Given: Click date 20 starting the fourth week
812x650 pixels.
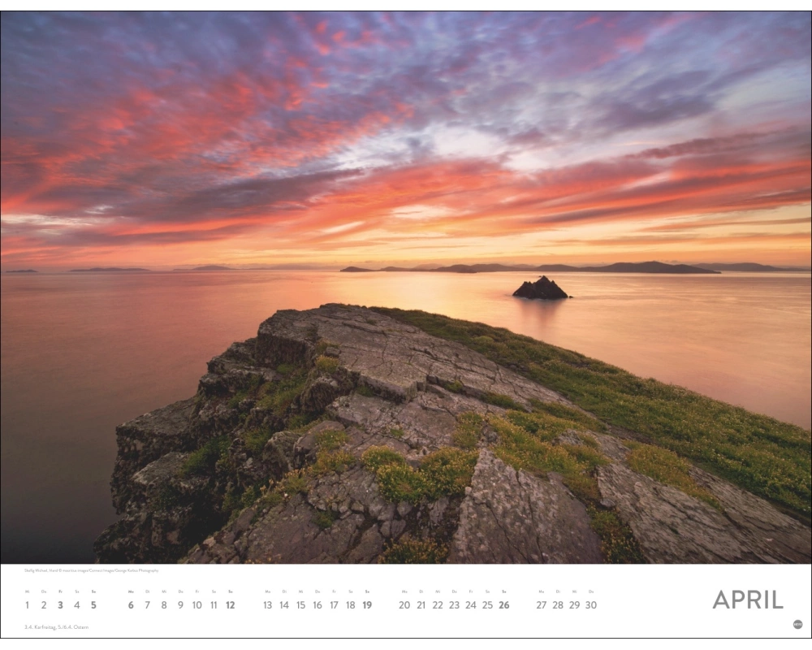Looking at the screenshot, I should point(404,605).
